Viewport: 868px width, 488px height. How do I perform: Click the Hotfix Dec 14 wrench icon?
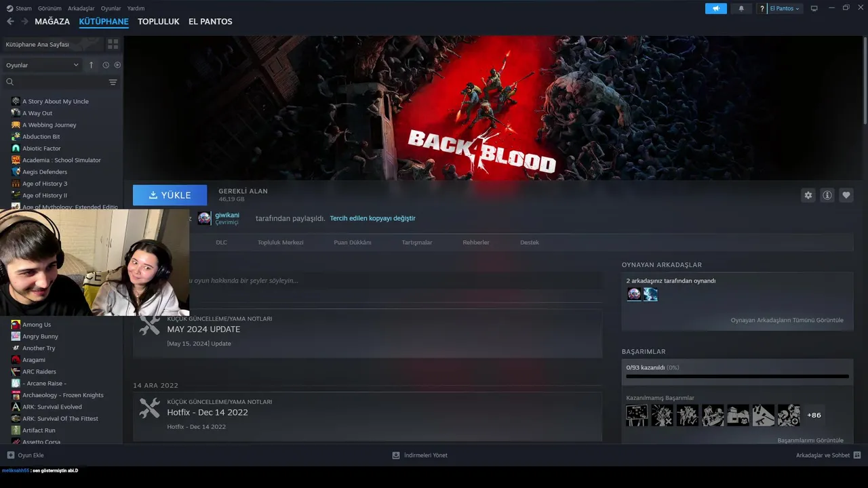tap(150, 408)
